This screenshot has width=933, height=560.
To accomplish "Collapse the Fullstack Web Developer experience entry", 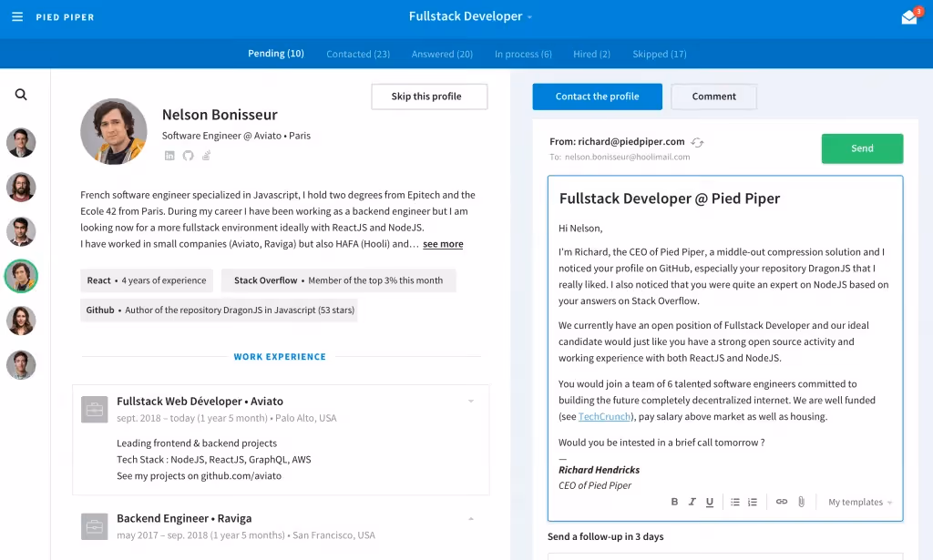I will [471, 401].
